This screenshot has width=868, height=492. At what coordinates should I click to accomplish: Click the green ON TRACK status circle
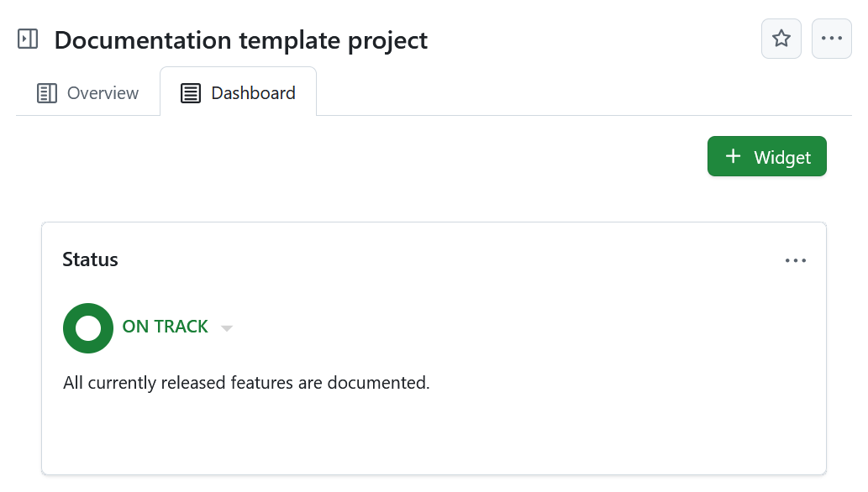point(87,327)
